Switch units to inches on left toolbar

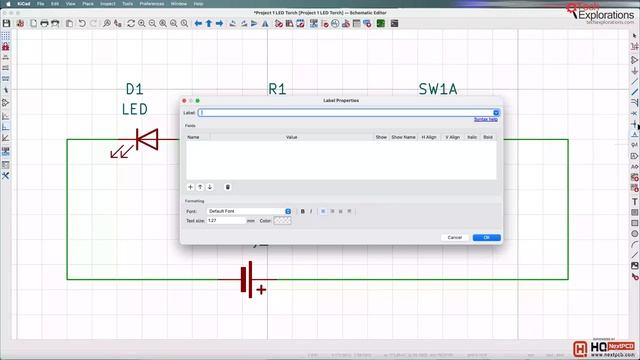tap(6, 58)
